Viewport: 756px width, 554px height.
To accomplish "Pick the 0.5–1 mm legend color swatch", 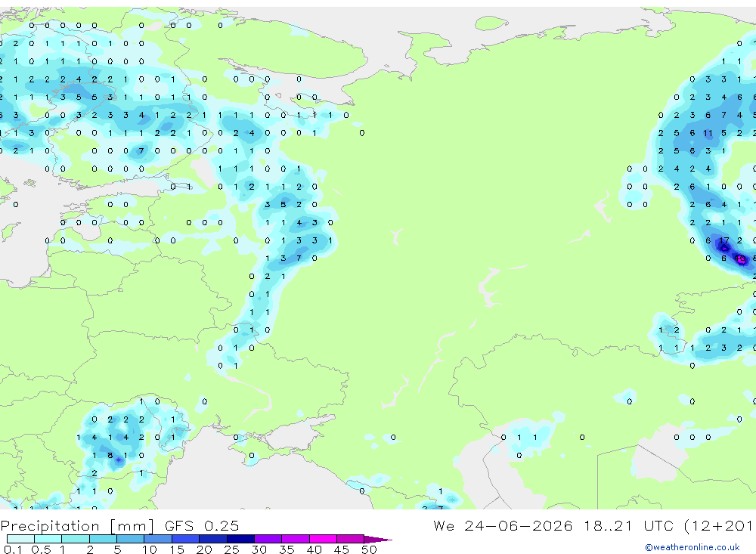I will (48, 539).
